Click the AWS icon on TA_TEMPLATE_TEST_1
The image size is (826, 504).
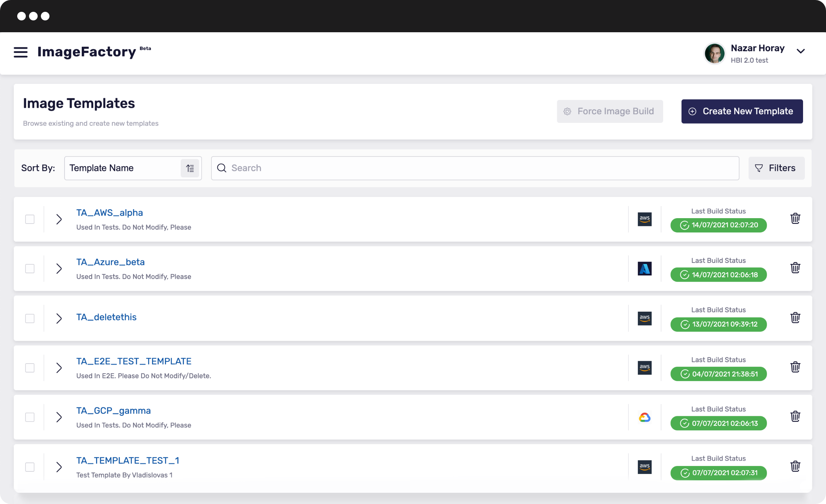coord(644,467)
